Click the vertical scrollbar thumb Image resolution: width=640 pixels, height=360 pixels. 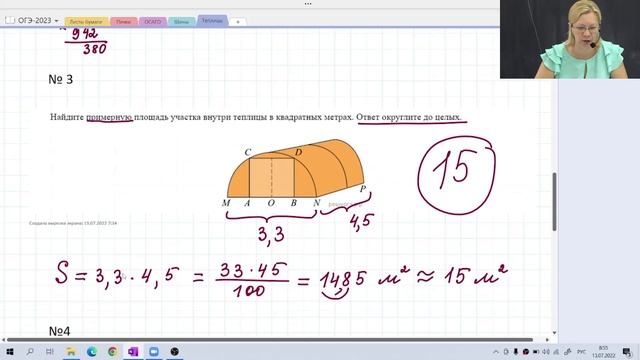[554, 202]
